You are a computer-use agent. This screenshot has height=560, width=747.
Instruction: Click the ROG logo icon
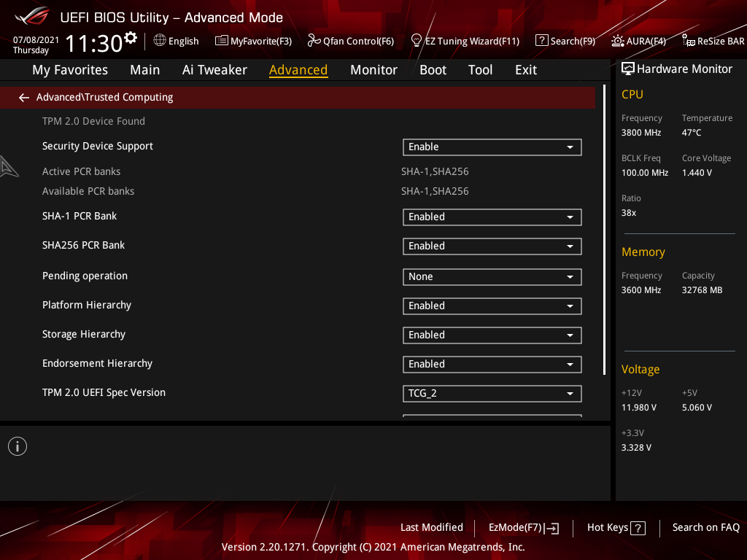[31, 16]
